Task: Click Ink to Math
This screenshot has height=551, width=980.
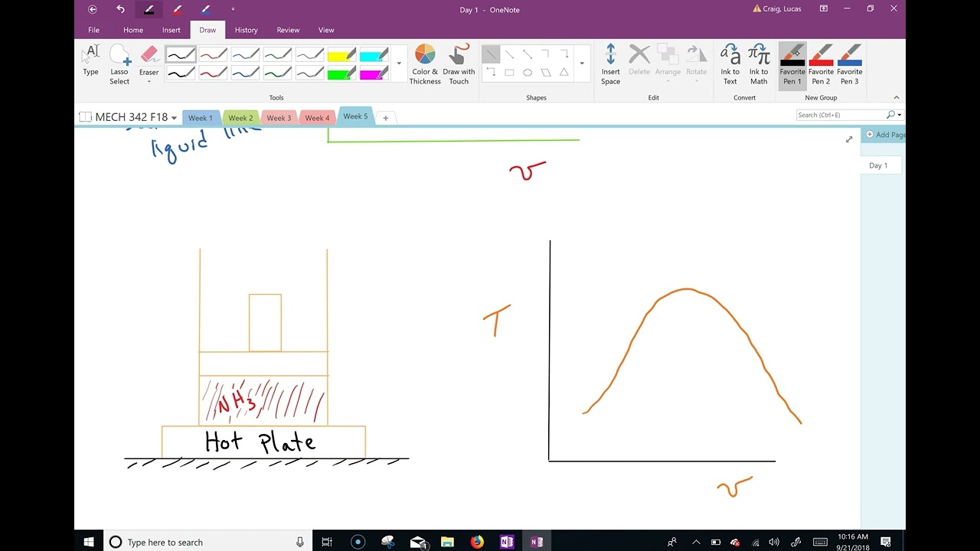Action: pos(759,64)
